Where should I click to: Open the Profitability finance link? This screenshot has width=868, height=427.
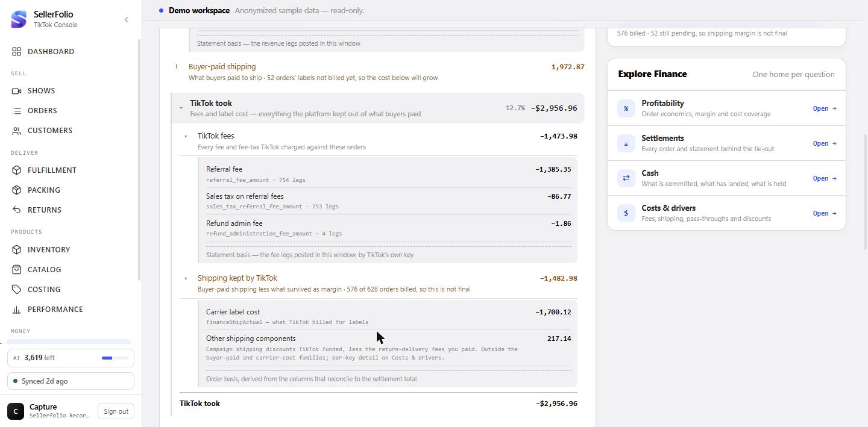coord(825,108)
